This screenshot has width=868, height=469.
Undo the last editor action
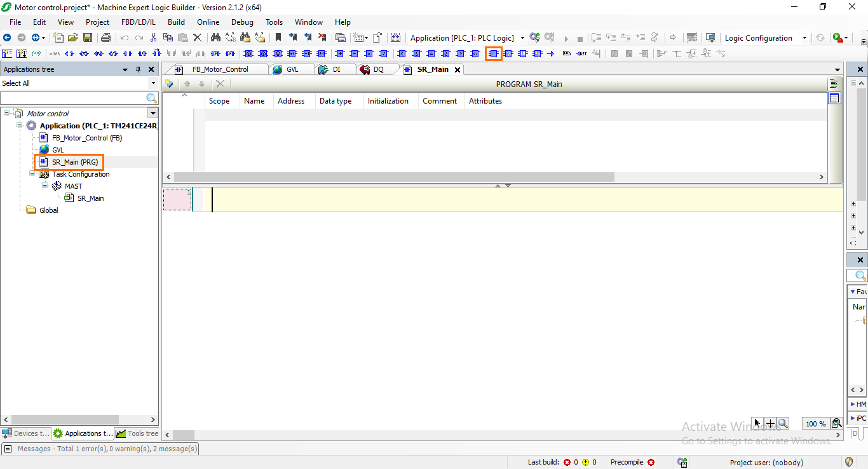pyautogui.click(x=125, y=37)
